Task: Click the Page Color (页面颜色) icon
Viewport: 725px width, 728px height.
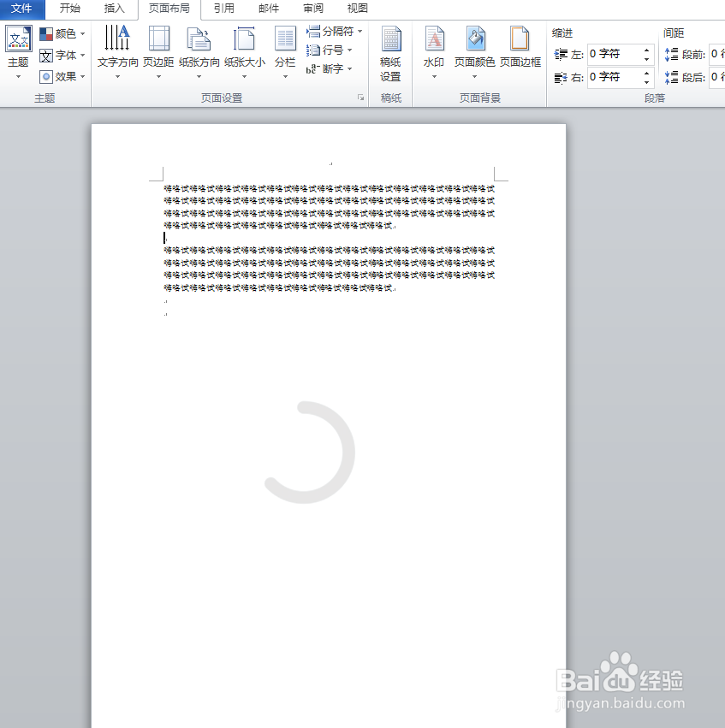Action: pos(475,38)
